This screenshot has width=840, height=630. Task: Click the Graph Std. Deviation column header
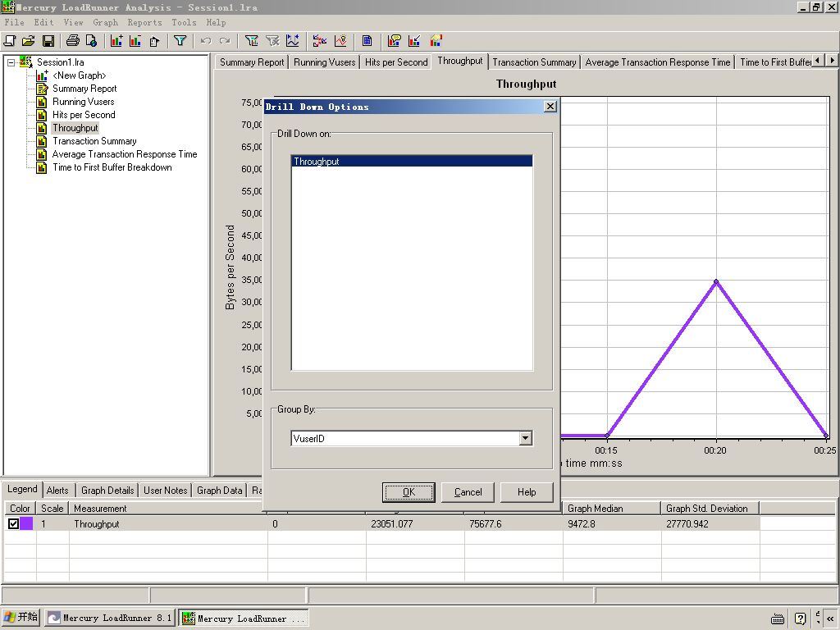[710, 509]
